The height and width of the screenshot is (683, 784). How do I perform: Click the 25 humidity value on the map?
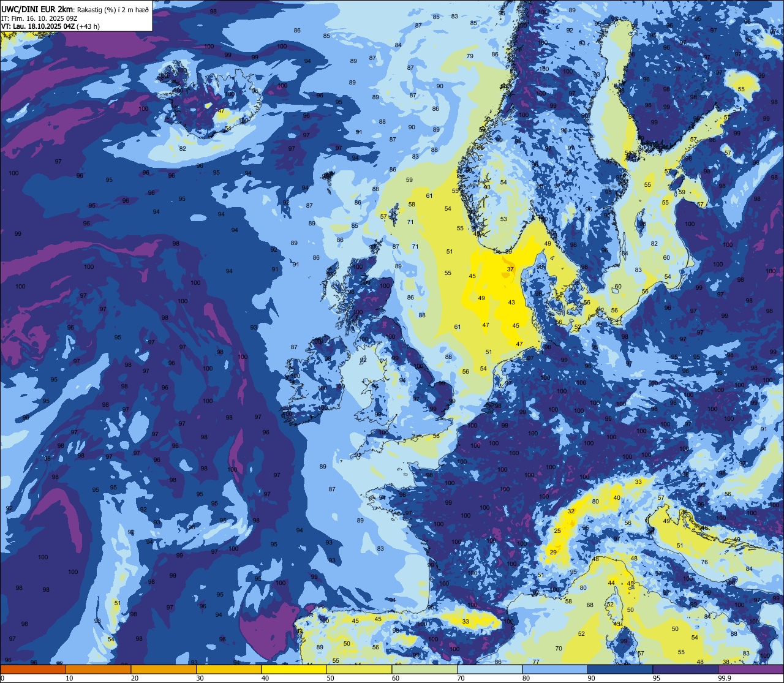(557, 531)
